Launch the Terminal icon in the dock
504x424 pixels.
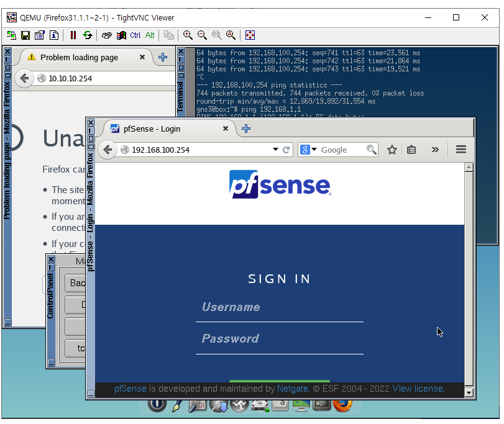click(322, 405)
